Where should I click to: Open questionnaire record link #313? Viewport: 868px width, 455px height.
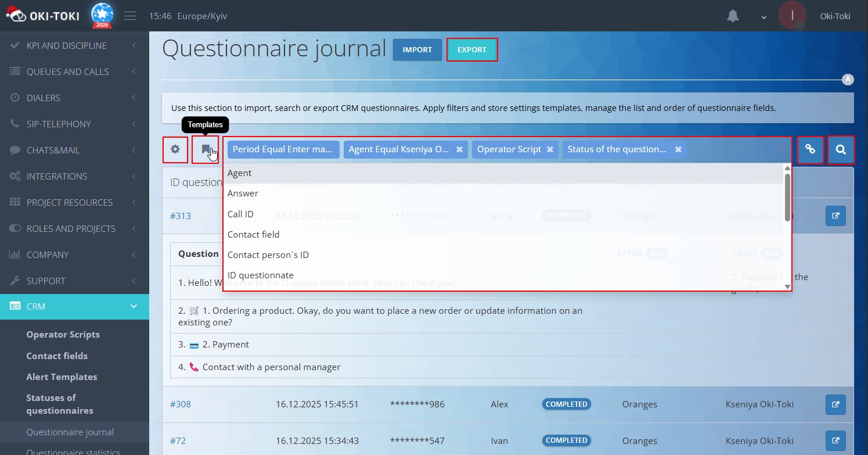click(181, 216)
